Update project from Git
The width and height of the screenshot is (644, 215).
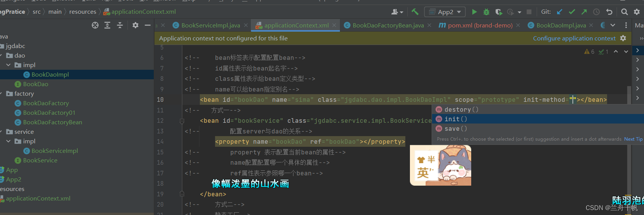tap(560, 12)
